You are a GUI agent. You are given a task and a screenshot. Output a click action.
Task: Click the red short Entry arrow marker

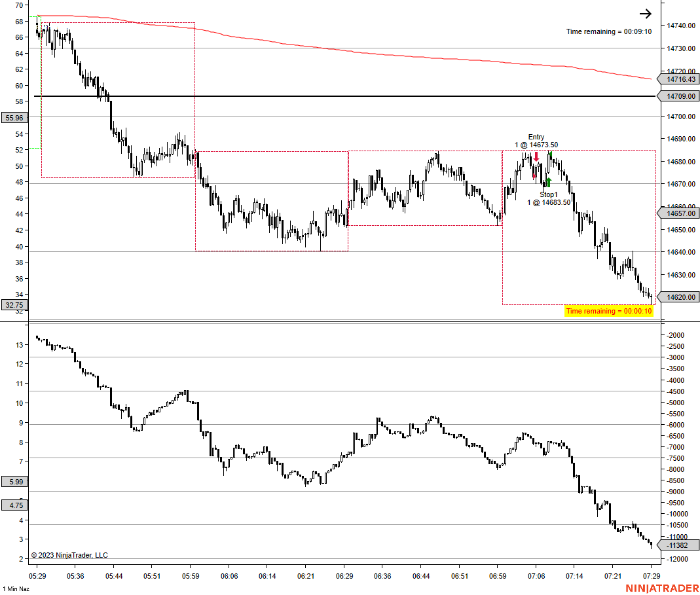[536, 156]
